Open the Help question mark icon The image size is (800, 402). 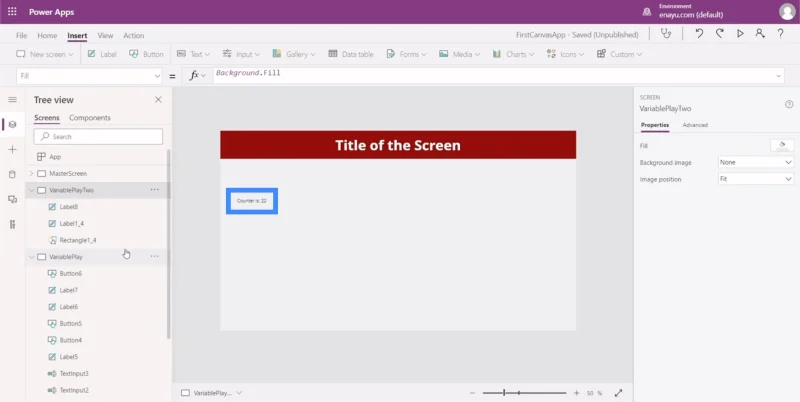click(x=781, y=34)
